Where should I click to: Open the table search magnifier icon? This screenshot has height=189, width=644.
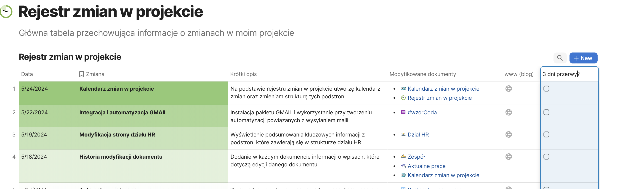pyautogui.click(x=560, y=58)
